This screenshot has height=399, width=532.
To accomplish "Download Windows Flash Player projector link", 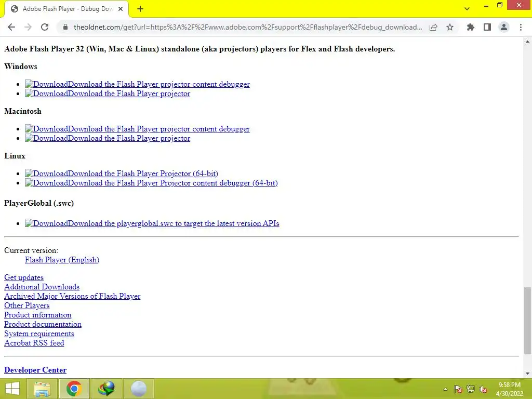I will pos(108,94).
